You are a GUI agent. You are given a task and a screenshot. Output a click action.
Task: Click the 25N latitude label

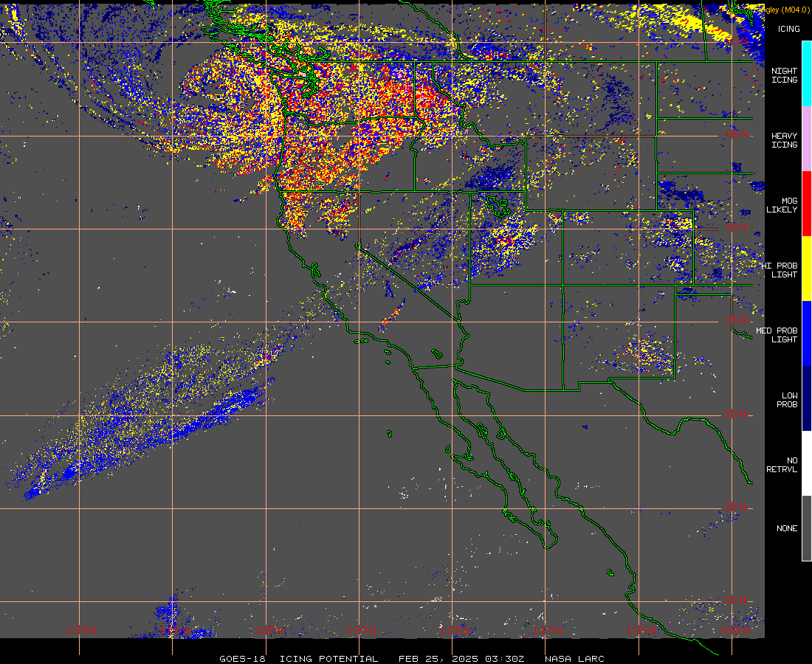point(736,507)
